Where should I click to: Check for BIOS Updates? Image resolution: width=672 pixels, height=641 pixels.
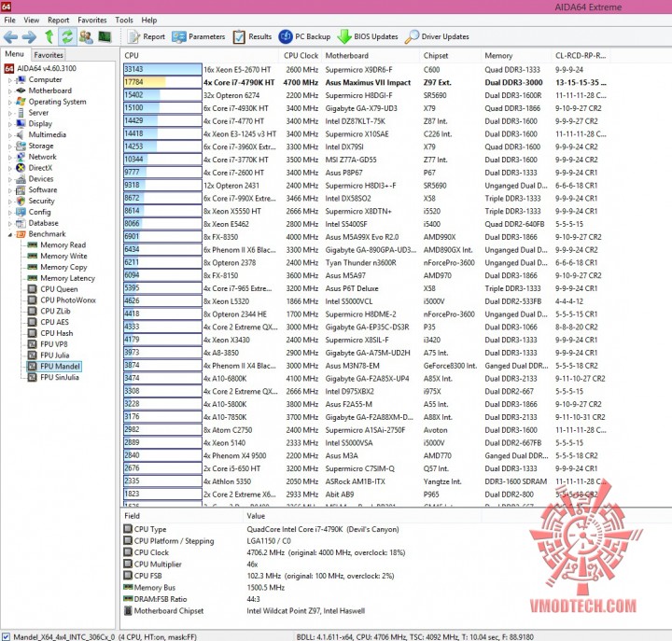point(368,36)
